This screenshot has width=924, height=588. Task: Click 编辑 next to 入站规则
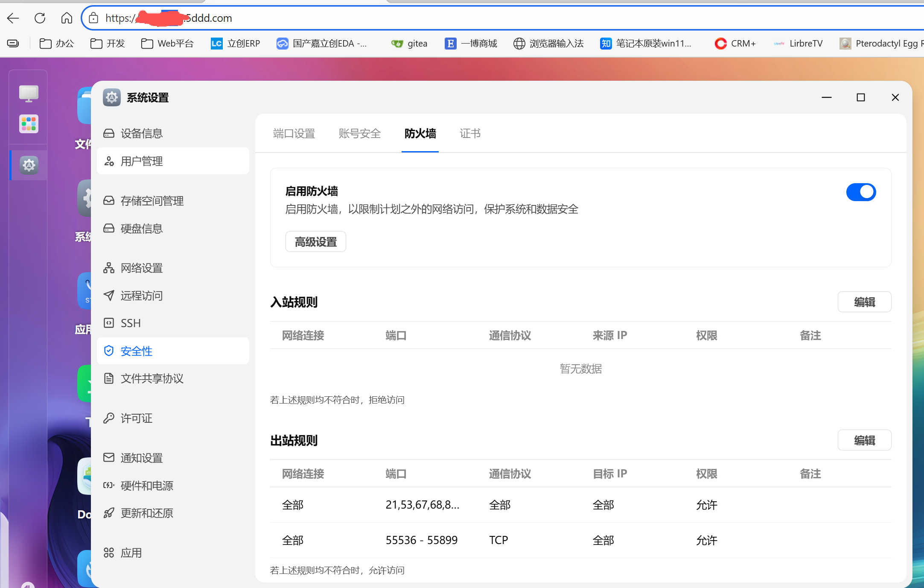click(x=864, y=301)
